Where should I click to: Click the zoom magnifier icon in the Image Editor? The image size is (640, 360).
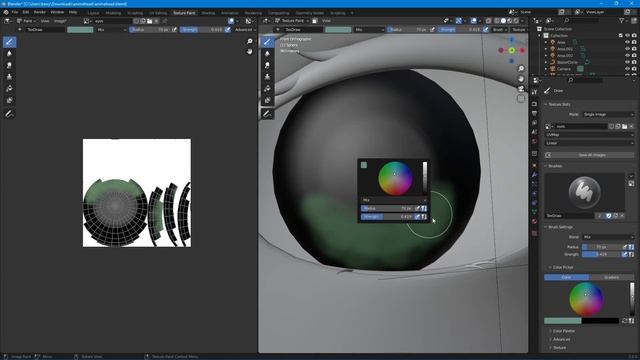coord(249,41)
